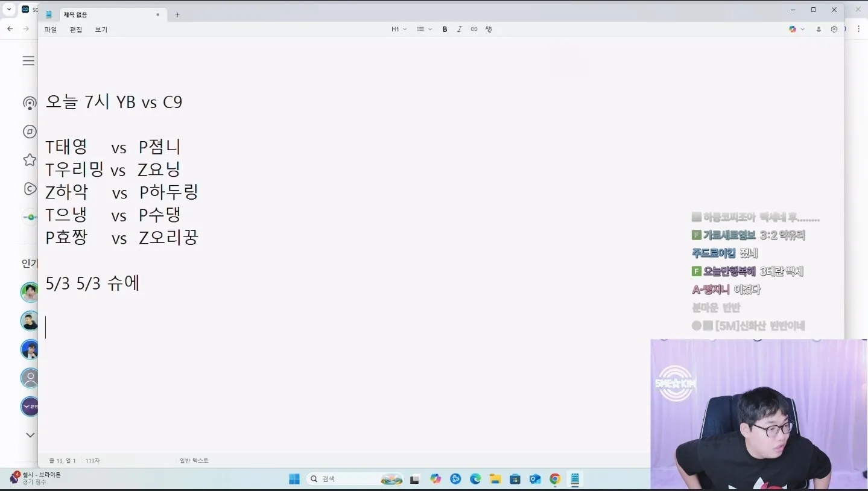Image resolution: width=868 pixels, height=491 pixels.
Task: Add a new Notepad tab with plus button
Action: coord(177,14)
